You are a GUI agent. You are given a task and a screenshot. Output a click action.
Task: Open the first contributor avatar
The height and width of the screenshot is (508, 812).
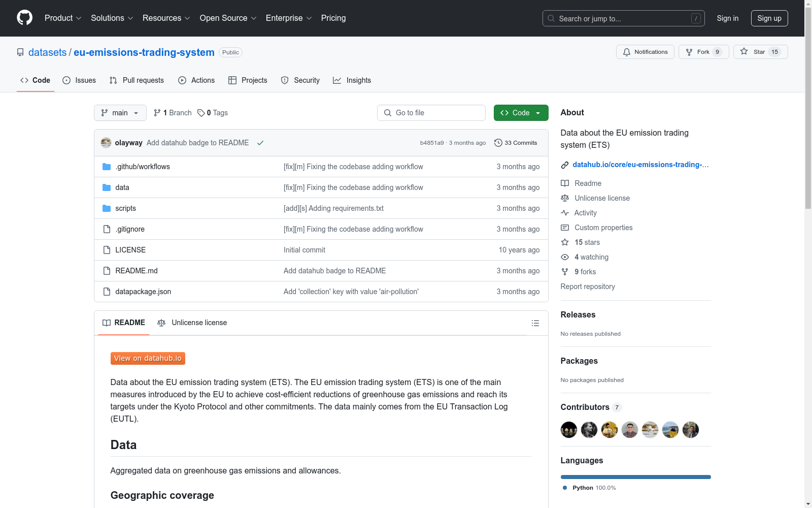(x=569, y=430)
